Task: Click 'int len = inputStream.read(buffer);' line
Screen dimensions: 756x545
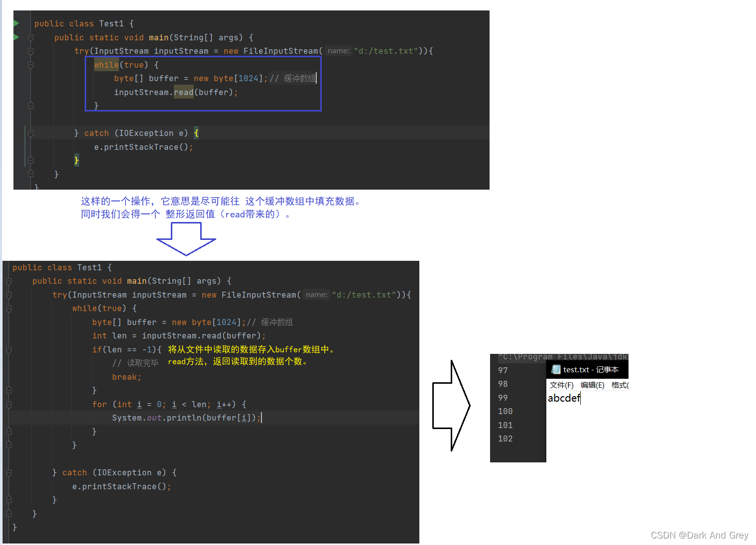Action: (x=179, y=336)
